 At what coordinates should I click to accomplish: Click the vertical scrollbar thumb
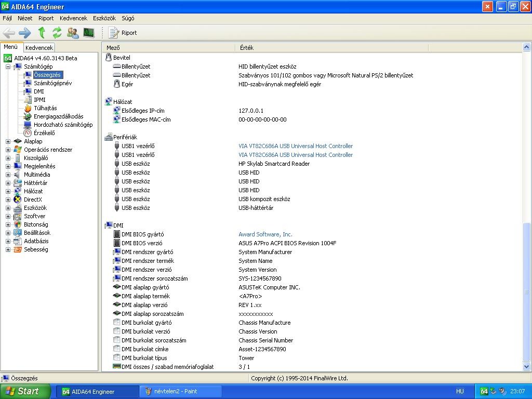pos(526,292)
